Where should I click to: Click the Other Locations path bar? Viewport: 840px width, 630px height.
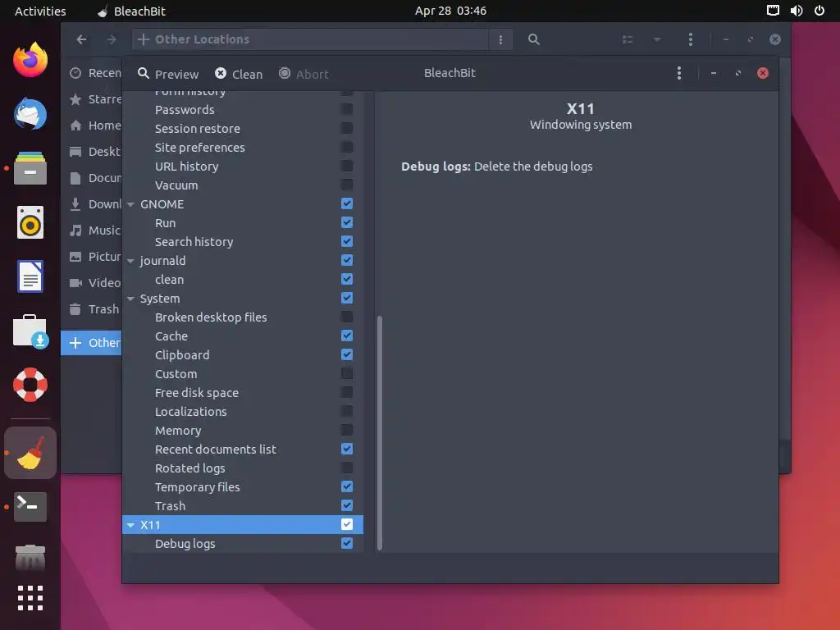click(x=309, y=39)
